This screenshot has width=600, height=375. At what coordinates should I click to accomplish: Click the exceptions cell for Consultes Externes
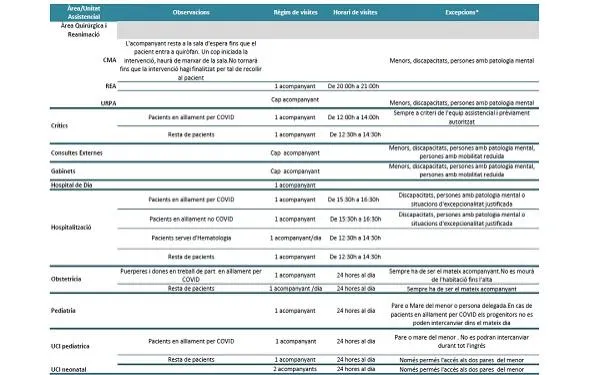click(x=462, y=152)
